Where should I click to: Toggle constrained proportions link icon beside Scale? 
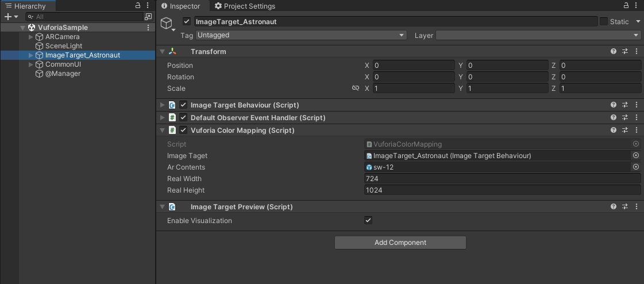(356, 88)
